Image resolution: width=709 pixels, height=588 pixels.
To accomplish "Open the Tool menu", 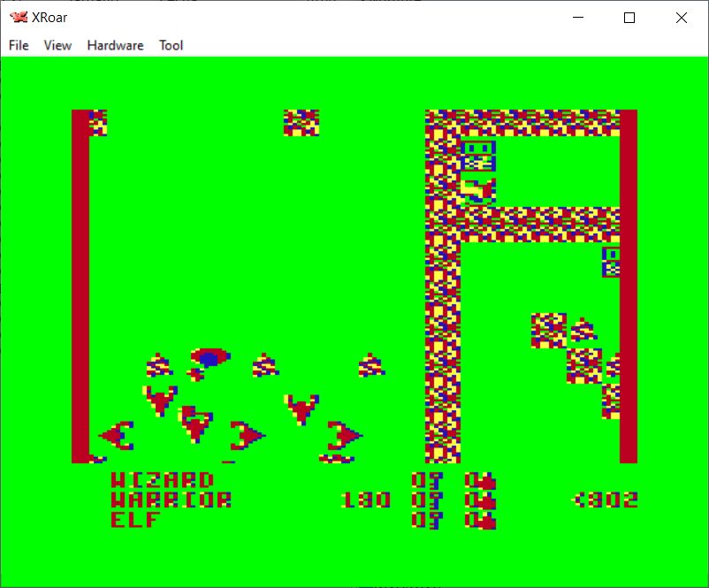I will click(171, 45).
